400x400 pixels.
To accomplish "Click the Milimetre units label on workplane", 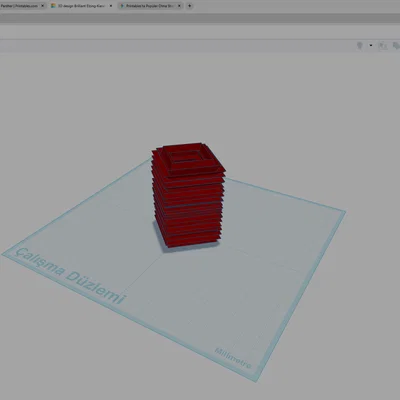I will (233, 358).
